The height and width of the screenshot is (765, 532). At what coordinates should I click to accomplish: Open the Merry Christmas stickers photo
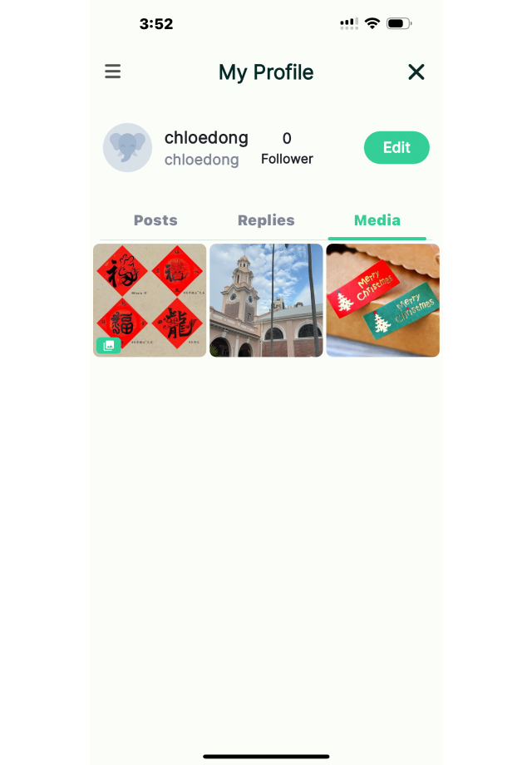coord(382,300)
